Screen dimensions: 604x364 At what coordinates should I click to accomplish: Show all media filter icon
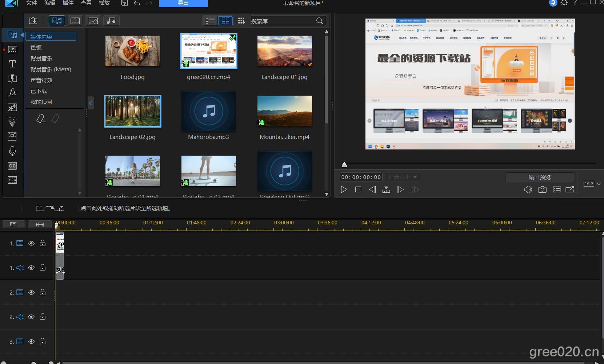click(57, 21)
